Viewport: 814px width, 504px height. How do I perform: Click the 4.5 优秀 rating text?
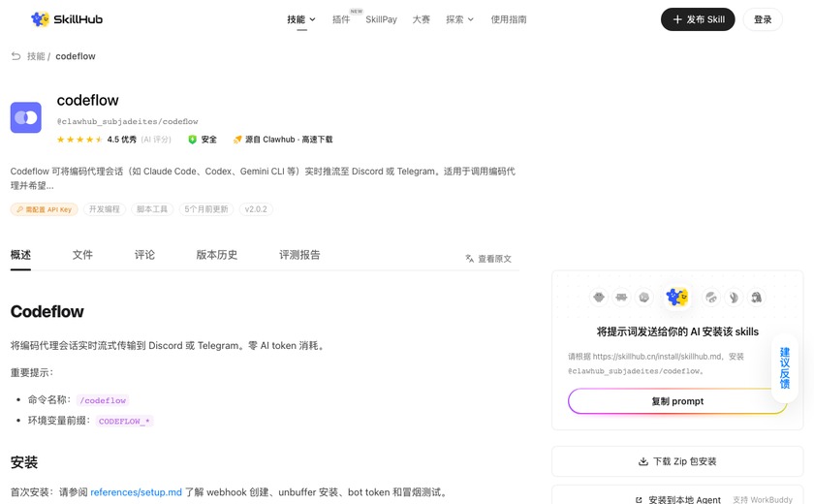[121, 140]
